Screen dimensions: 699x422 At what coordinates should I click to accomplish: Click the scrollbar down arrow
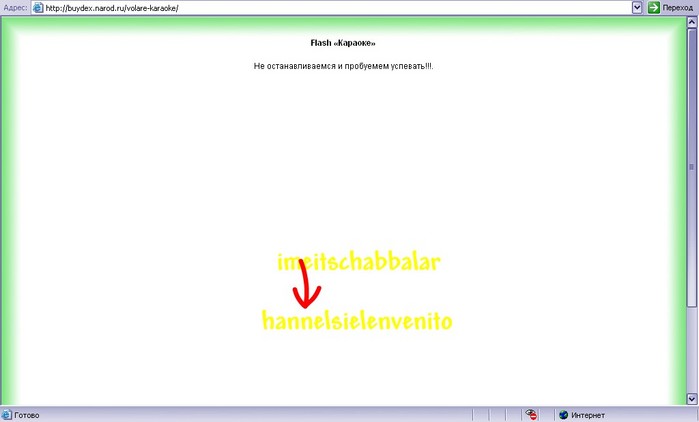[x=692, y=398]
